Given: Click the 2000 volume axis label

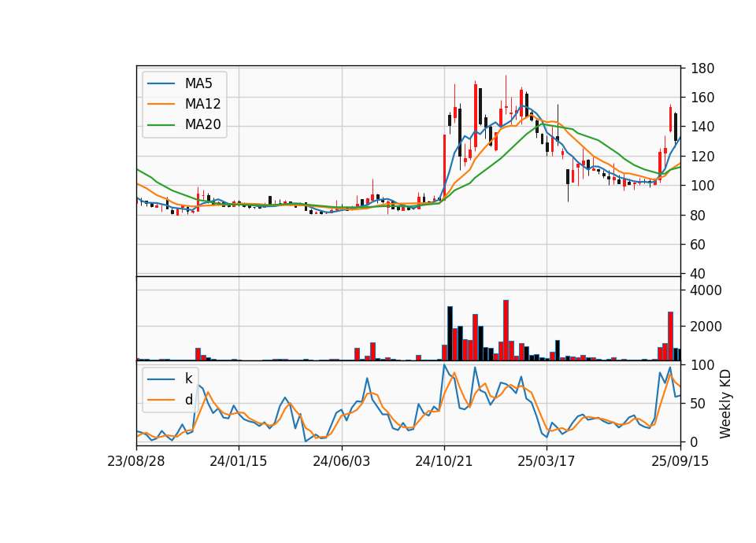Looking at the screenshot, I should 706,327.
